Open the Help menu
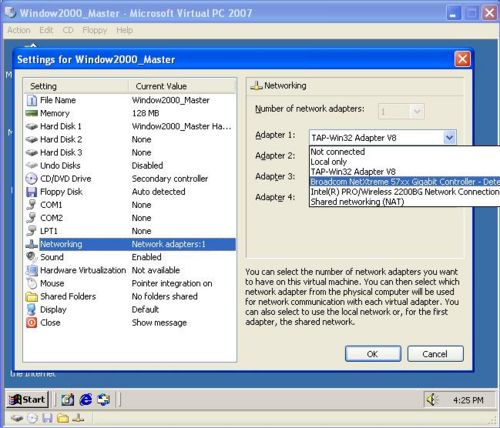This screenshot has width=500, height=428. (x=125, y=30)
